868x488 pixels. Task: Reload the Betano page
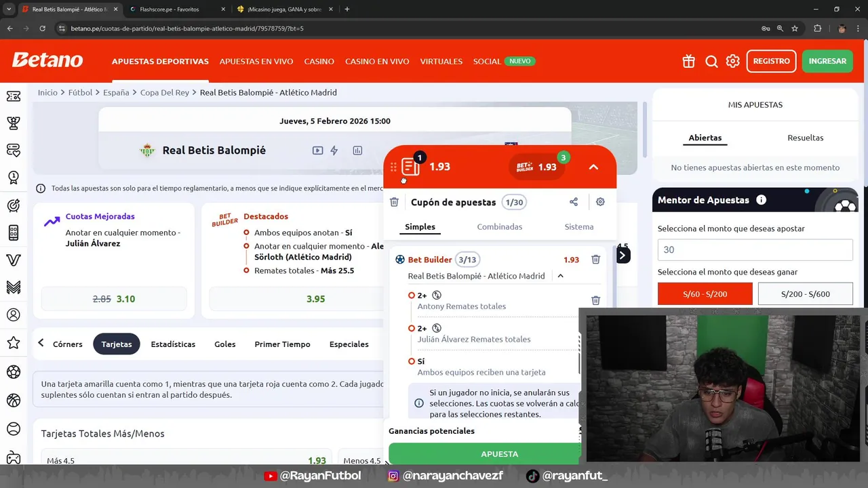pyautogui.click(x=42, y=28)
